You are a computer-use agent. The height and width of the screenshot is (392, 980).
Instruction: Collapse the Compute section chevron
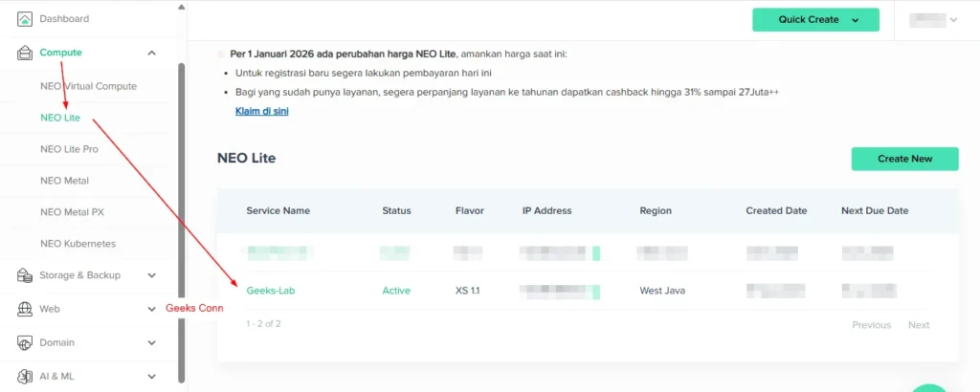pos(151,53)
